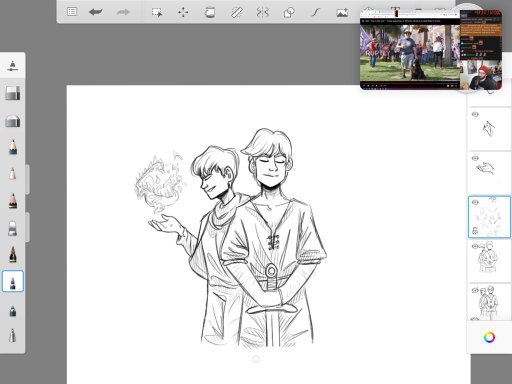Open the ruler guides tool
This screenshot has width=512, height=384.
(237, 13)
